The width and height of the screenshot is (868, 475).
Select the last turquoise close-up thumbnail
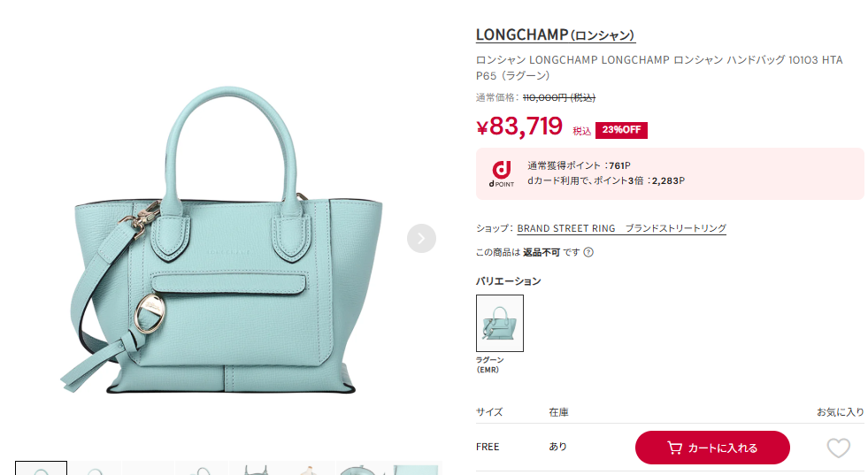pyautogui.click(x=417, y=468)
